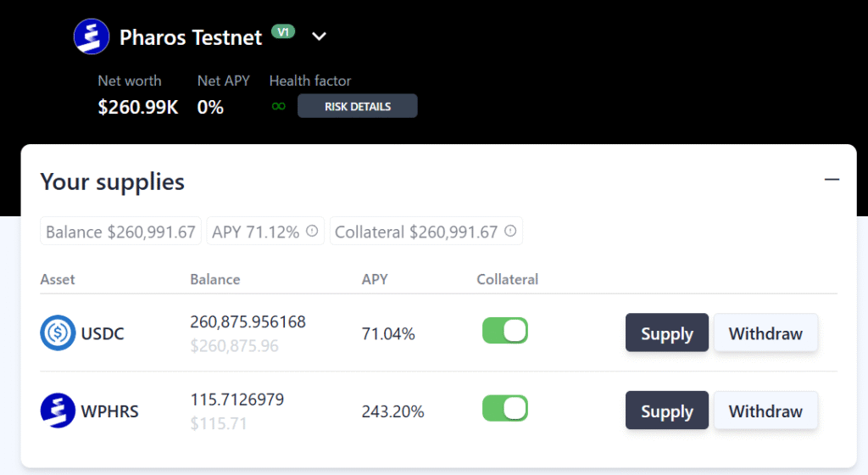Collapse the Your supplies panel

[x=832, y=180]
